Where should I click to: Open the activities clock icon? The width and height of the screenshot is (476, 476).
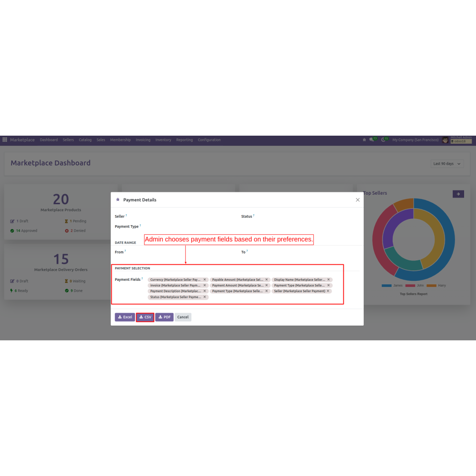383,140
